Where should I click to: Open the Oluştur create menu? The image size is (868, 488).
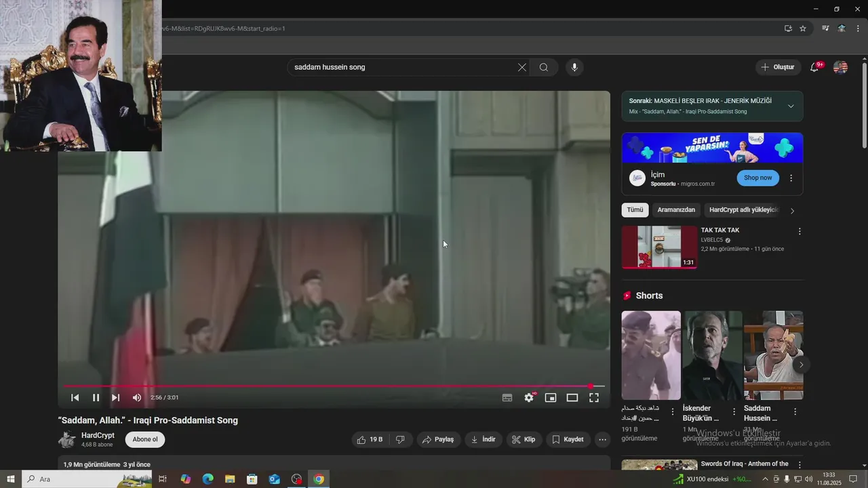tap(777, 67)
